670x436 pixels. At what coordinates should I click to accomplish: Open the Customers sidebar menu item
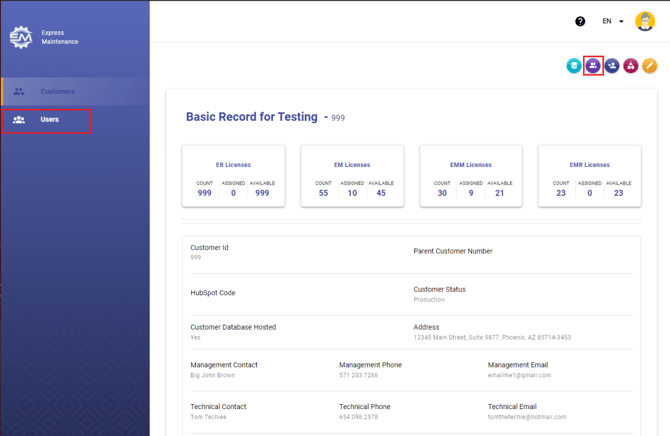(57, 92)
